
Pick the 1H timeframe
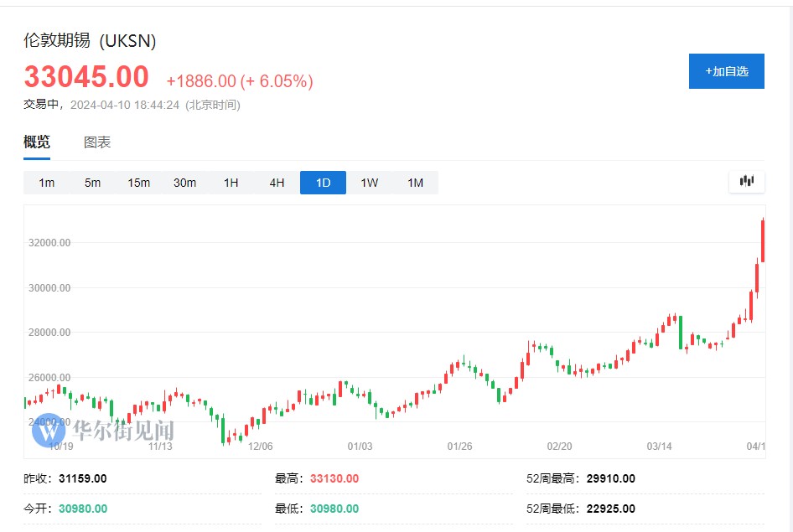231,183
